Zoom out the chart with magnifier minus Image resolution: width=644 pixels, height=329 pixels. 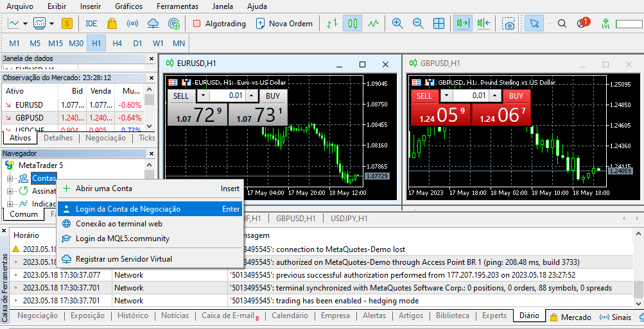click(x=418, y=23)
